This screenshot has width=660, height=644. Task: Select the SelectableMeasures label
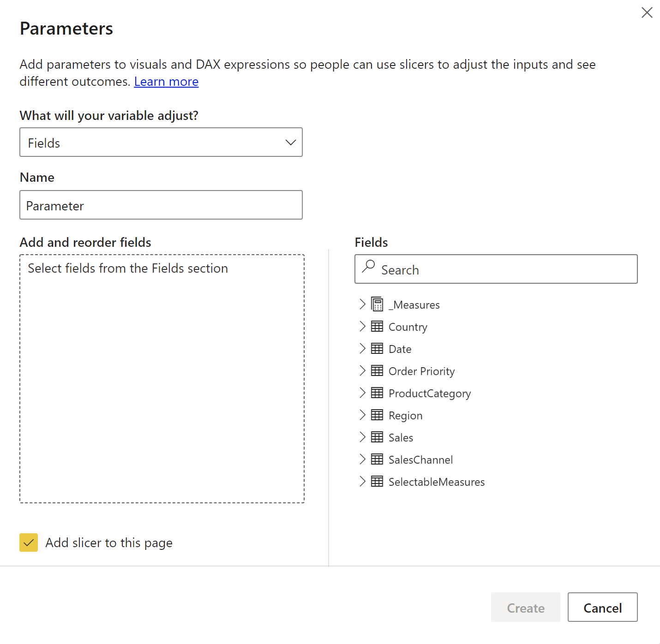point(437,482)
